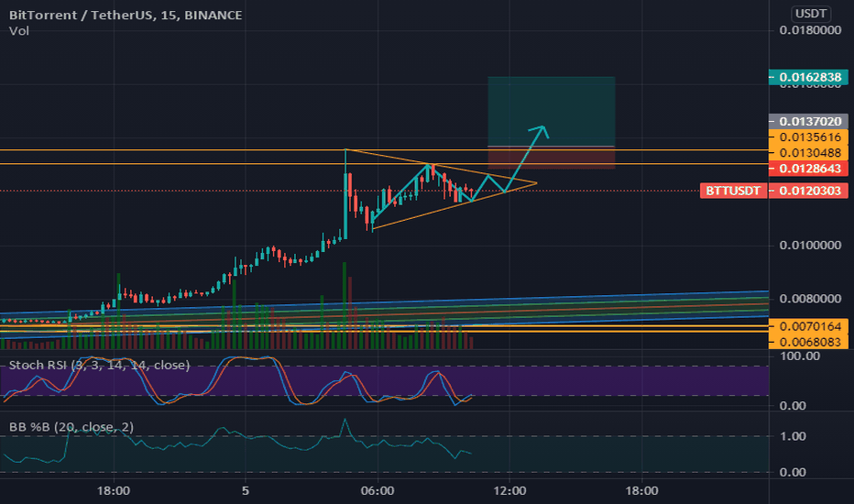Click the 0.0137020 grey price label
This screenshot has height=504, width=854.
click(x=808, y=122)
